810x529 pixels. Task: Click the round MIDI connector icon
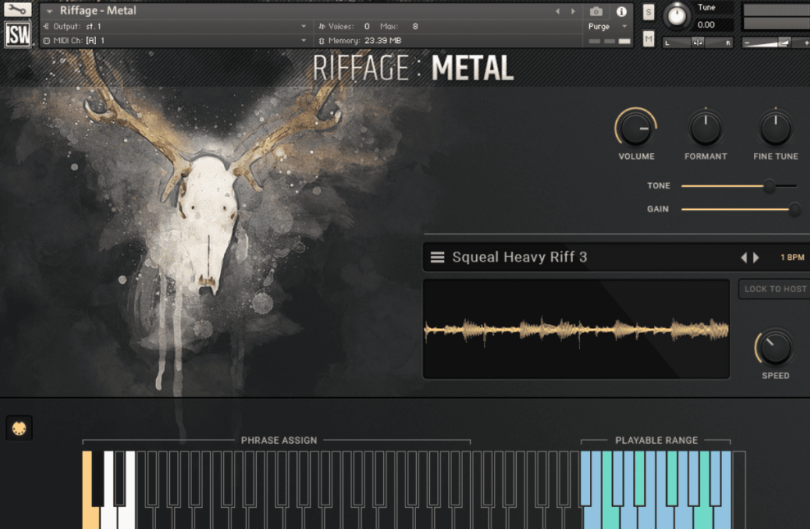click(x=19, y=428)
